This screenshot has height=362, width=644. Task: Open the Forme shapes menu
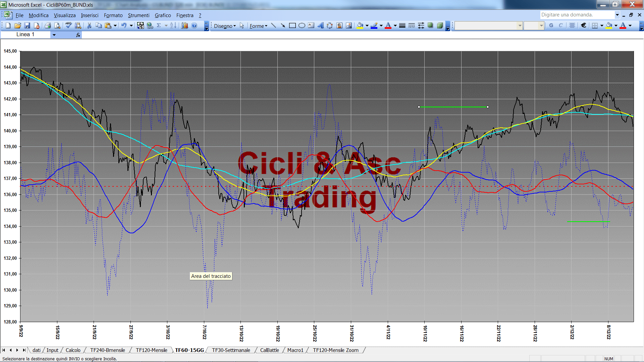click(258, 26)
